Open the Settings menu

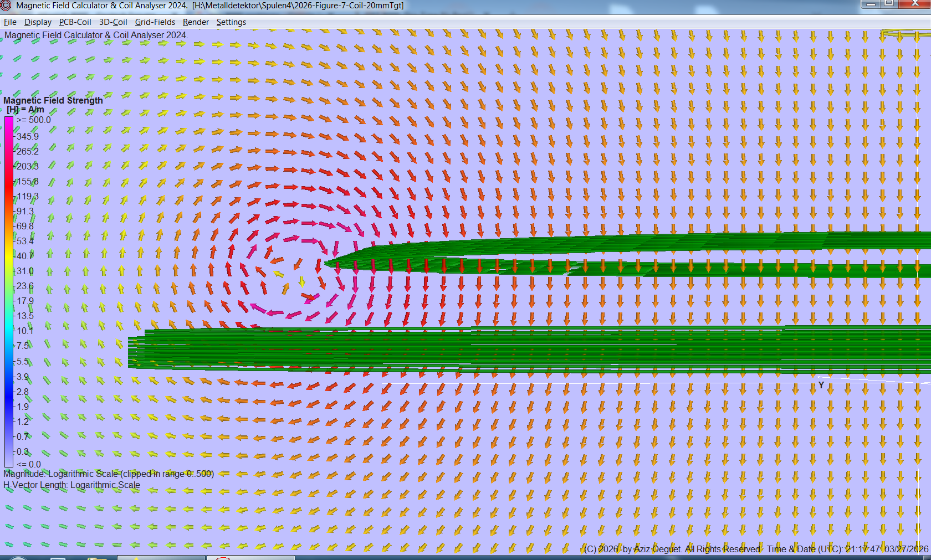point(231,22)
